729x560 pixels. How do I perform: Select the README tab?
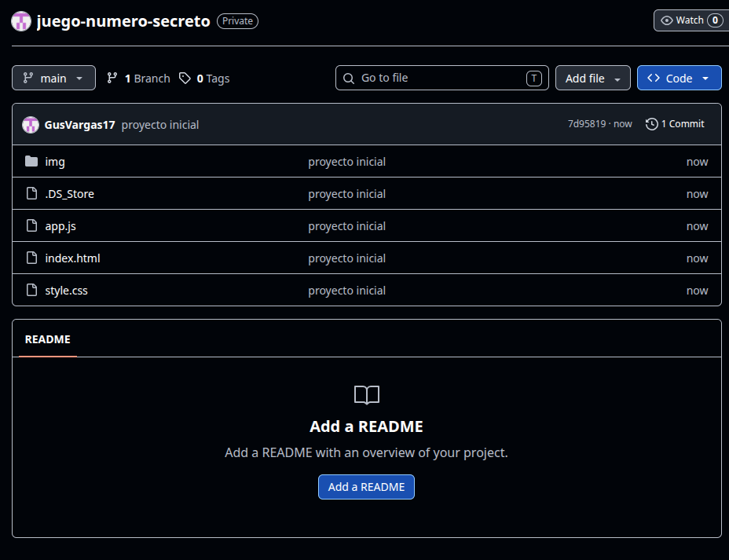(x=47, y=340)
